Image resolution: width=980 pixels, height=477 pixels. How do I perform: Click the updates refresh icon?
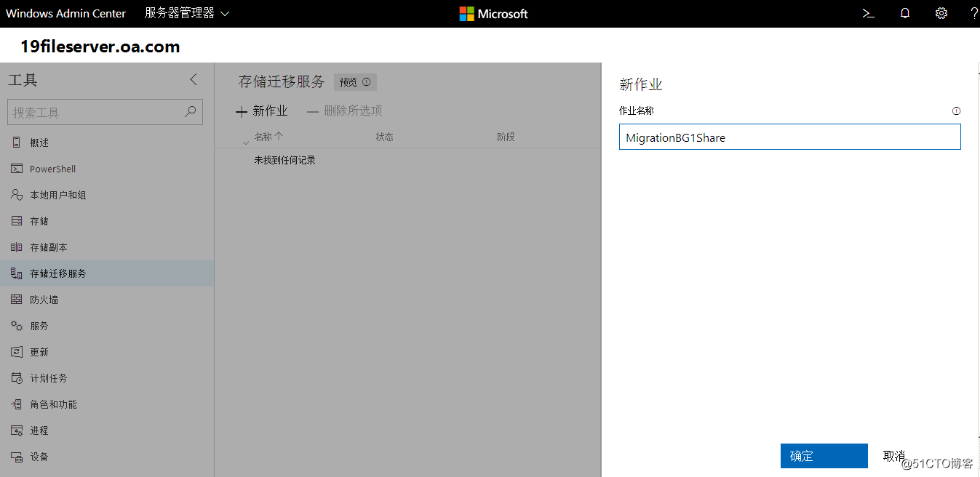tap(16, 352)
